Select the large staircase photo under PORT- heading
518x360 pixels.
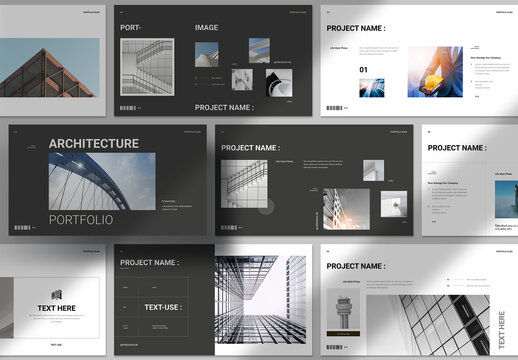(147, 67)
